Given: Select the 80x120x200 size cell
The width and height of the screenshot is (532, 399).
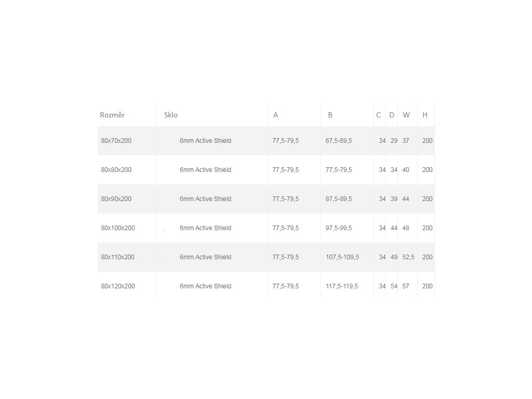Looking at the screenshot, I should pyautogui.click(x=118, y=286).
